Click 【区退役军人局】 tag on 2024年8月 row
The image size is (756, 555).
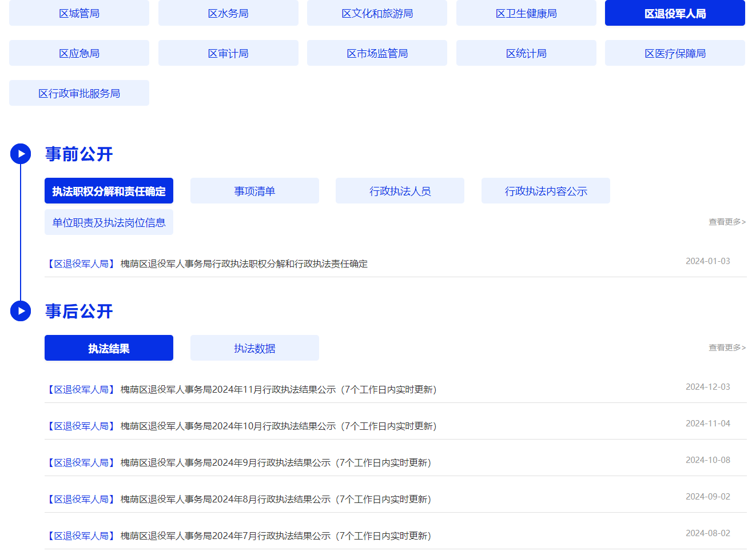pos(81,499)
